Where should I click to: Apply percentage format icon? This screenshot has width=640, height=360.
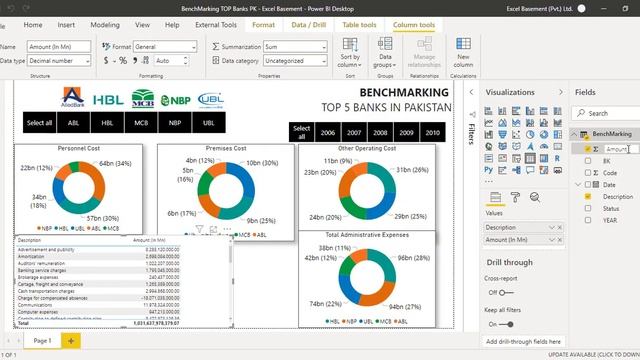pyautogui.click(x=123, y=61)
